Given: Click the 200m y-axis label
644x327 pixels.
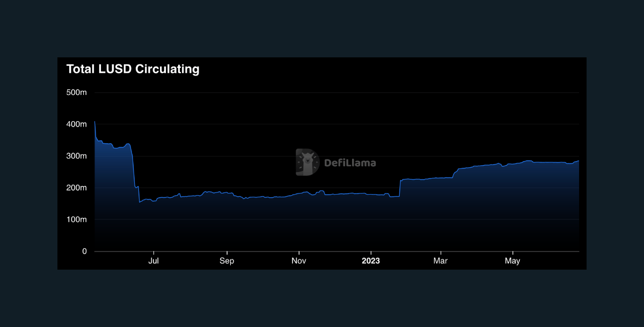Looking at the screenshot, I should pos(76,188).
